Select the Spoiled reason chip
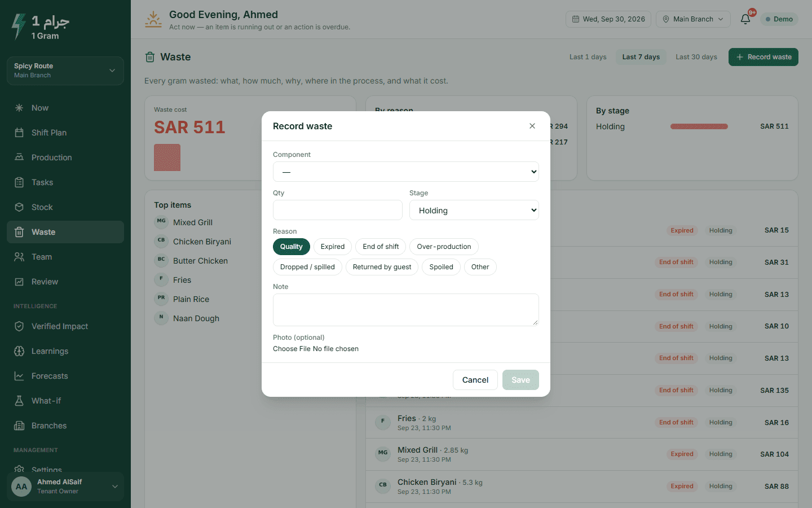Image resolution: width=812 pixels, height=508 pixels. 441,267
